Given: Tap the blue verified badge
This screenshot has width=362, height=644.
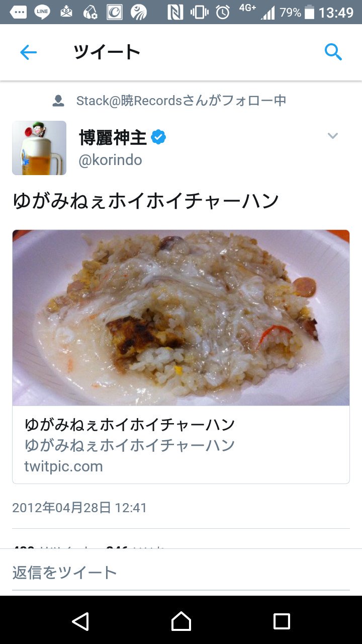Looking at the screenshot, I should [159, 137].
